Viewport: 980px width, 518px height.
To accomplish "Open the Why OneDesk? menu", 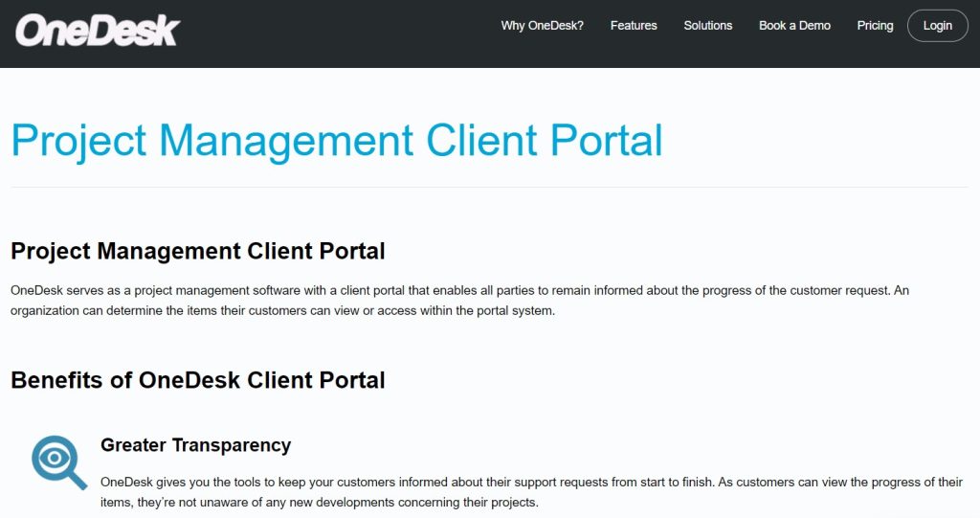I will point(542,26).
